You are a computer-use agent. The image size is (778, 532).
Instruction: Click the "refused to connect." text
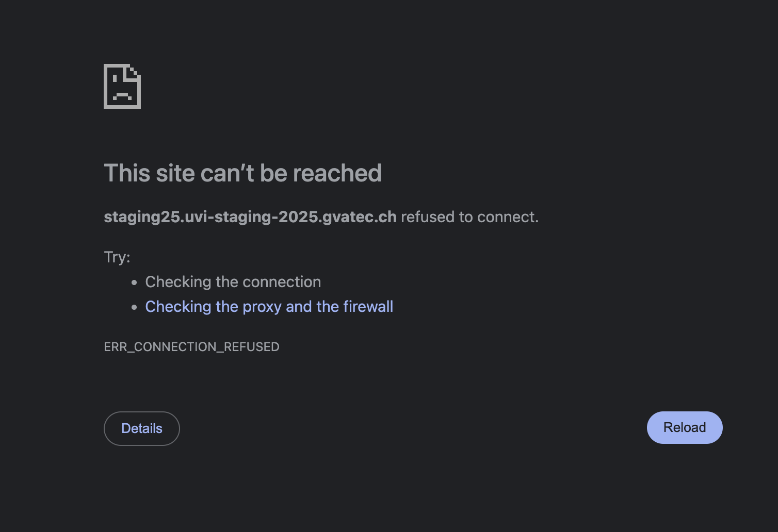coord(469,217)
